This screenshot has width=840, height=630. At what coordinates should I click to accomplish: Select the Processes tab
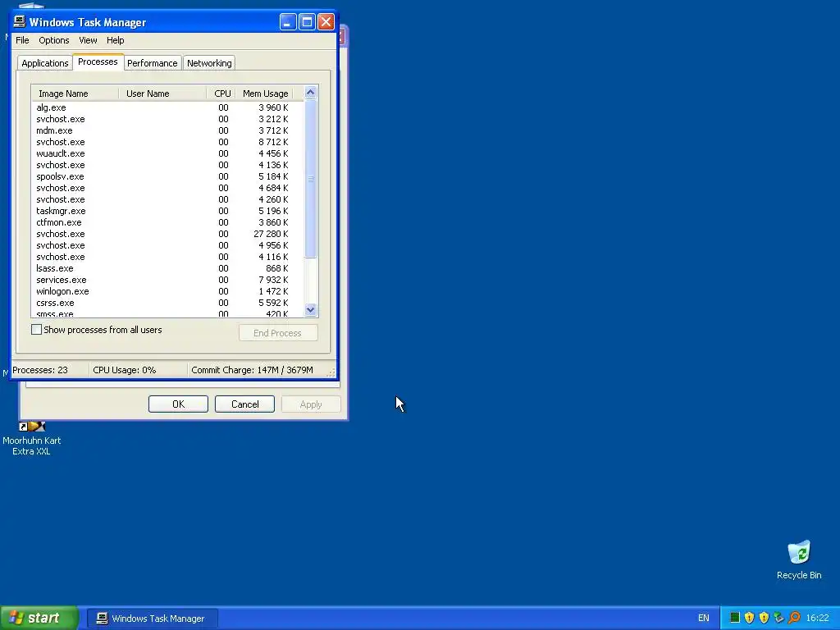coord(98,62)
